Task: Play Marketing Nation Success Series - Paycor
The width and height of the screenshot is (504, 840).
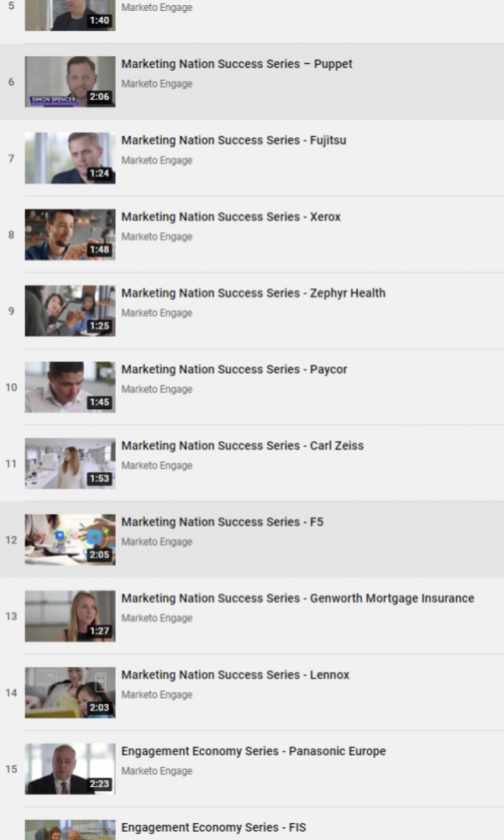Action: (234, 370)
